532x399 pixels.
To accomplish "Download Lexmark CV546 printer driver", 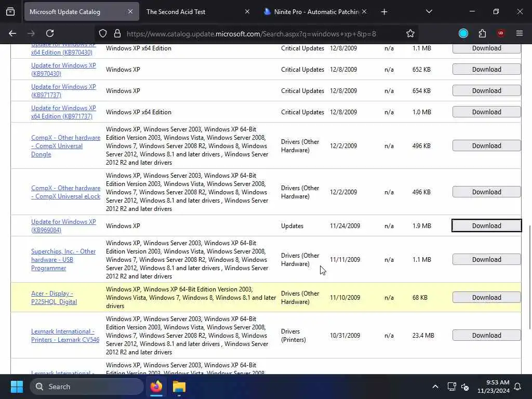I will click(486, 335).
